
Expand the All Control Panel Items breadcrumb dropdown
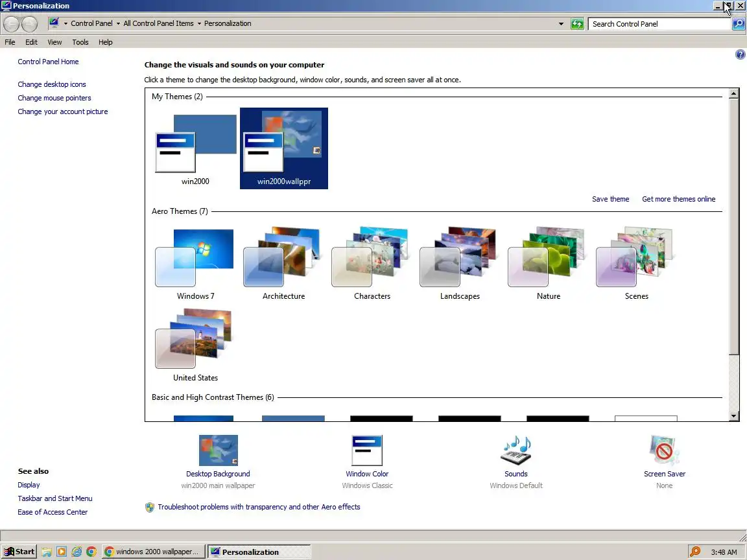click(199, 23)
